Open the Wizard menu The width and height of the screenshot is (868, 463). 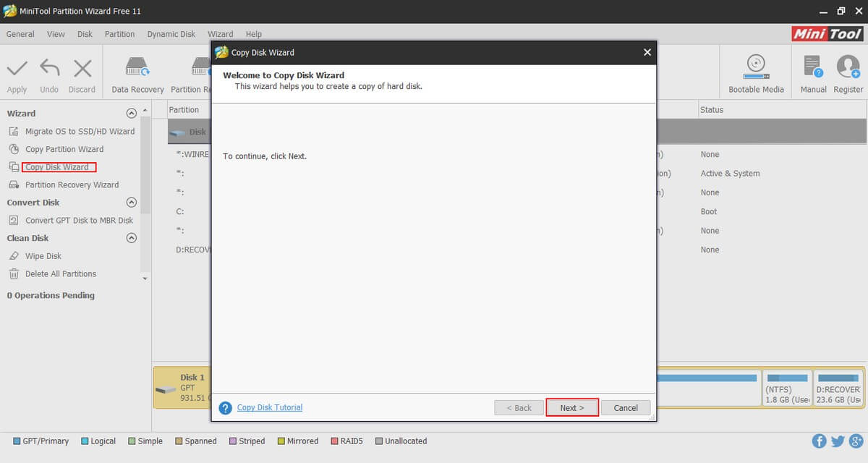coord(221,34)
